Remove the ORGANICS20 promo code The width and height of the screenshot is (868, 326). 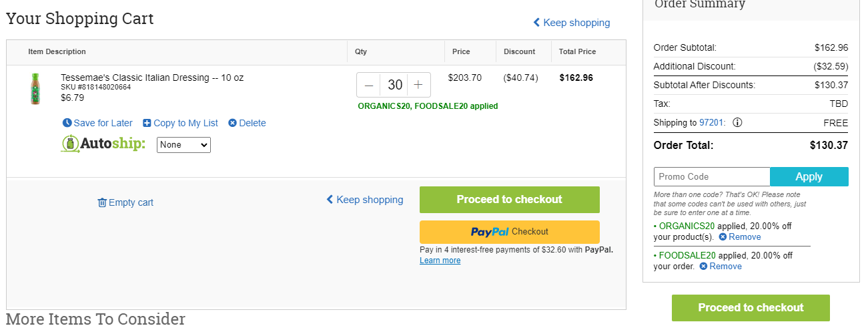739,237
